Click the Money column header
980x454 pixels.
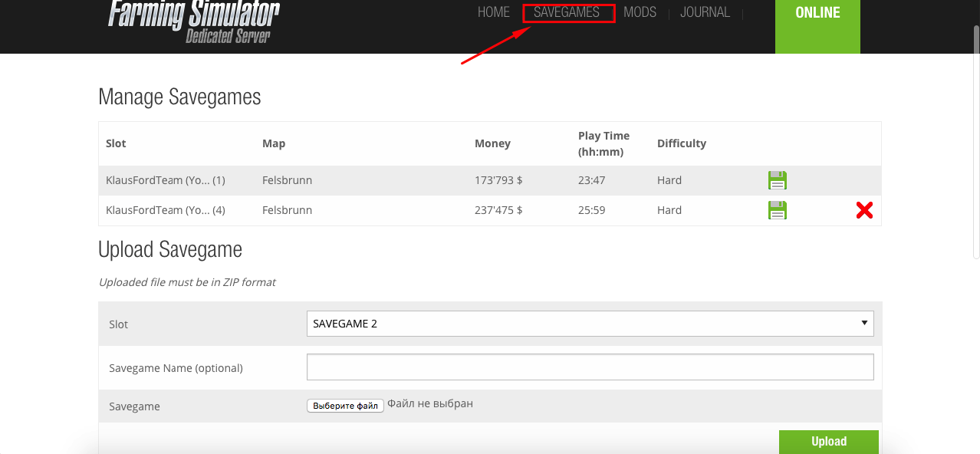tap(492, 143)
